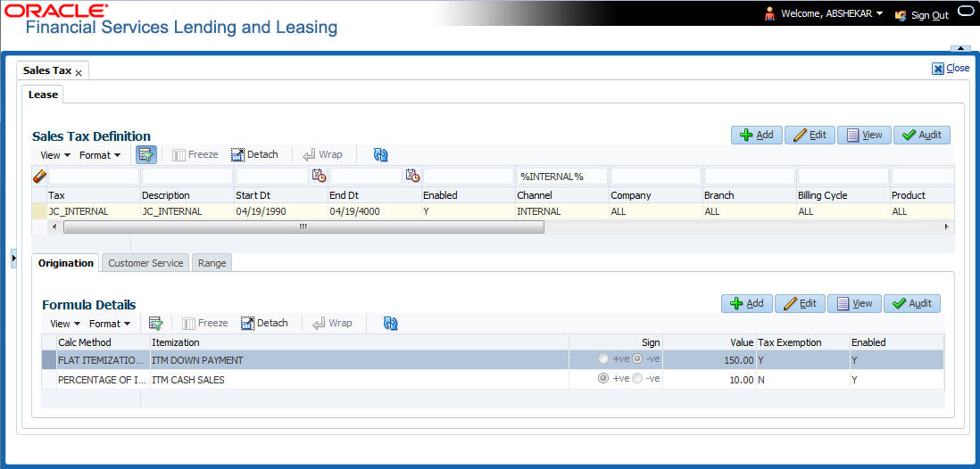Image resolution: width=980 pixels, height=469 pixels.
Task: Open the Format menu in Sales Tax Definition
Action: coord(99,155)
